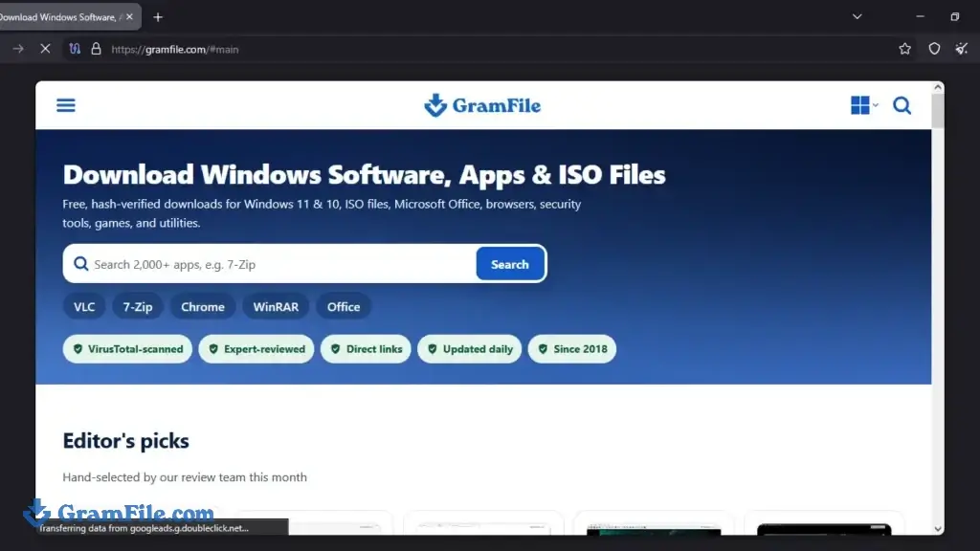Viewport: 980px width, 551px height.
Task: Close the Download Windows Software tab
Action: click(x=129, y=17)
